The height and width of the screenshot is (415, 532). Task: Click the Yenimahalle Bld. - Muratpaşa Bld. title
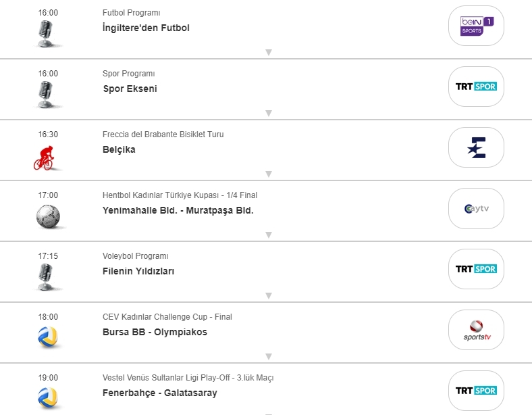coord(178,210)
